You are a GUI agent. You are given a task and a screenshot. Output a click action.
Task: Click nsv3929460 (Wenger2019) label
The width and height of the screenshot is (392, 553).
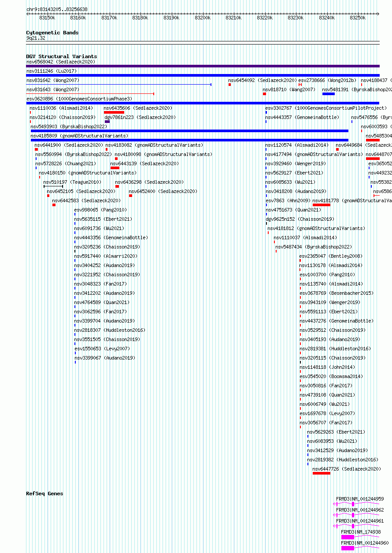(296, 163)
